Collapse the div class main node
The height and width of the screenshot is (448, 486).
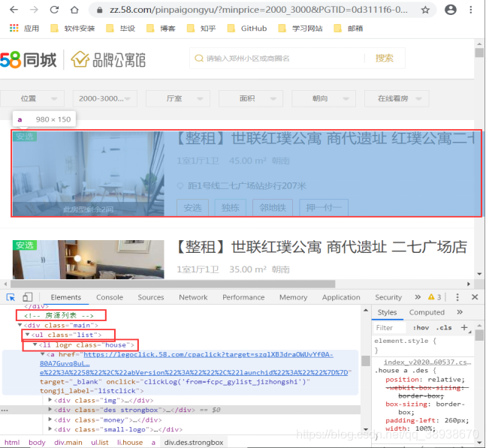20,325
